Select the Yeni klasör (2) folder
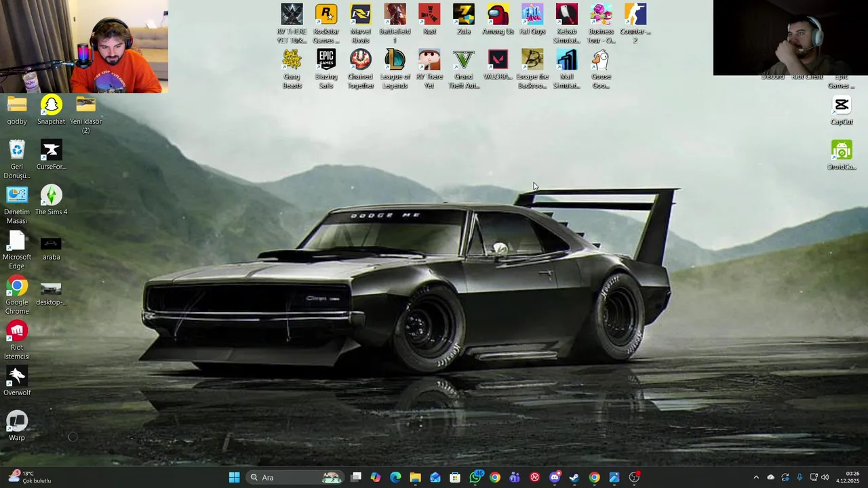868x488 pixels. [x=85, y=115]
